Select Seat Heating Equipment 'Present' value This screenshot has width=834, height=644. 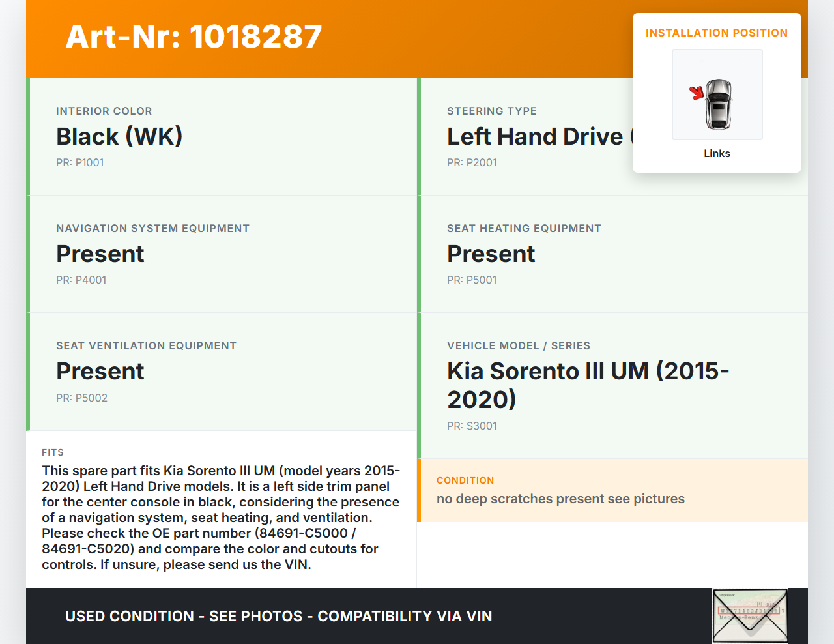pos(491,254)
